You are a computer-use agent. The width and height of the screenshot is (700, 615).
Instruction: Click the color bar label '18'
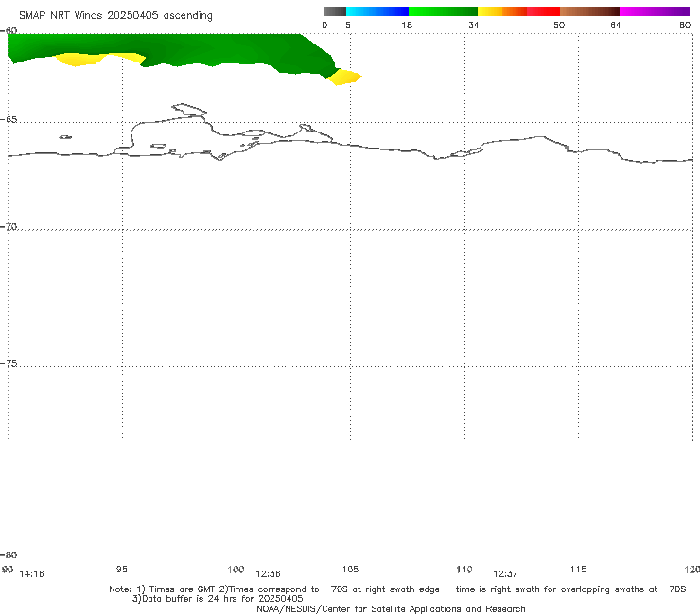(407, 25)
